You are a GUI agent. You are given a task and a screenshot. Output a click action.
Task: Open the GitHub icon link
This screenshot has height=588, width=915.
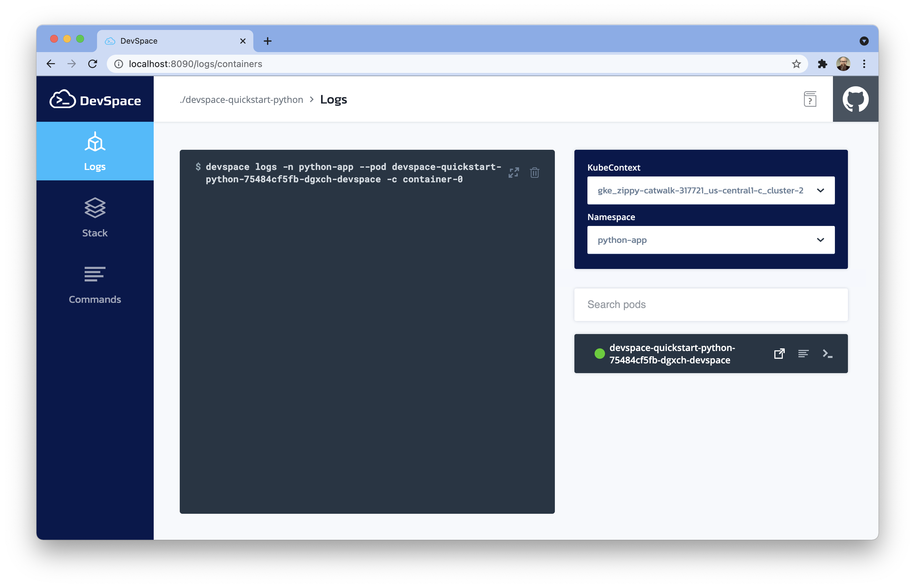pyautogui.click(x=855, y=99)
